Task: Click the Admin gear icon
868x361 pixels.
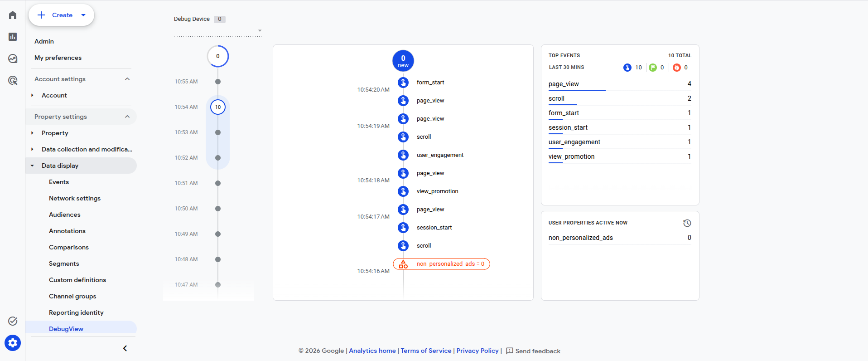Action: (x=13, y=343)
